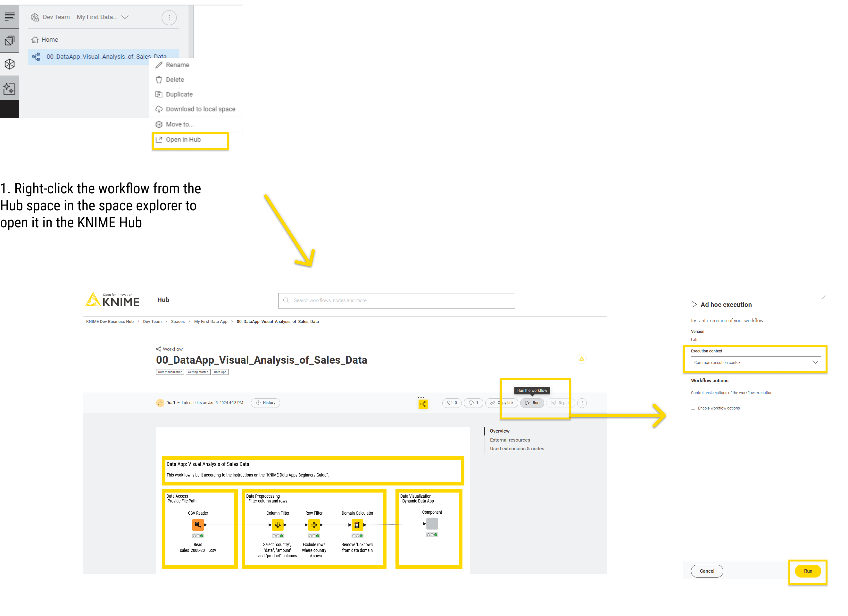Click the yellow workflow drag icon
The width and height of the screenshot is (848, 616).
coord(423,404)
